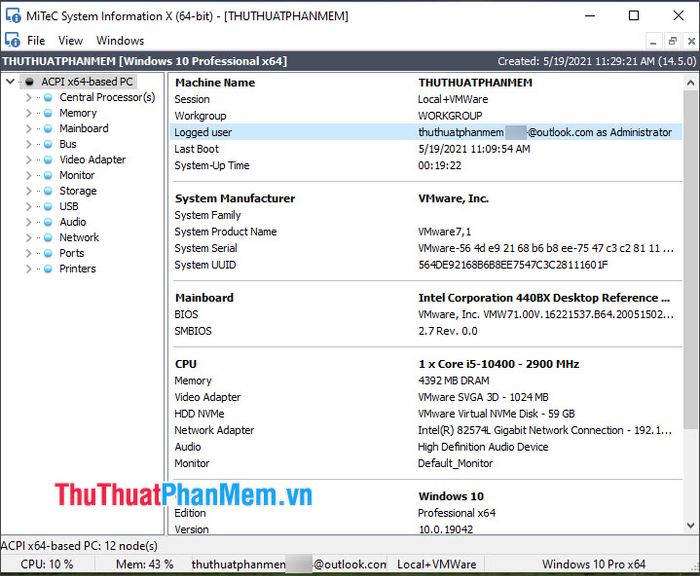Click the System-Up Time value 00:19:22
The height and width of the screenshot is (576, 700).
[x=440, y=166]
